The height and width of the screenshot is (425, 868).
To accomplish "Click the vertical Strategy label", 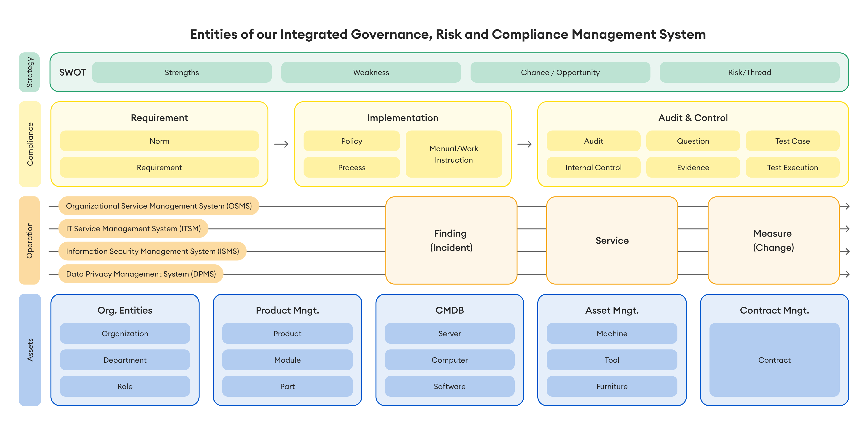I will pos(30,72).
